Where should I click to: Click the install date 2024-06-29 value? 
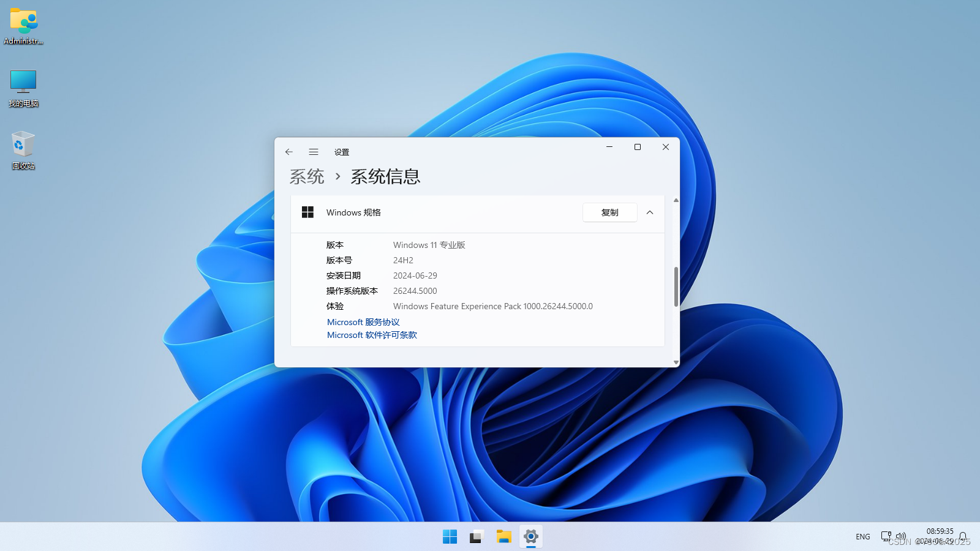(415, 275)
